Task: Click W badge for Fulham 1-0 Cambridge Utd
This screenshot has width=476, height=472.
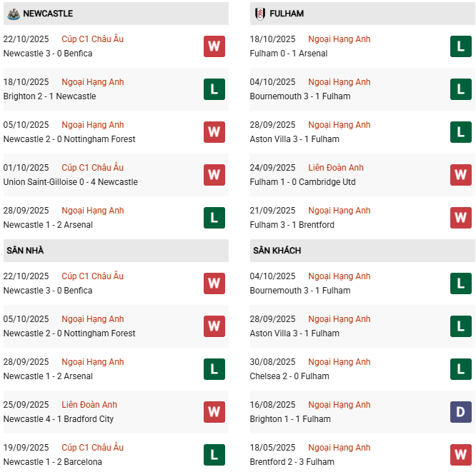Action: tap(460, 175)
